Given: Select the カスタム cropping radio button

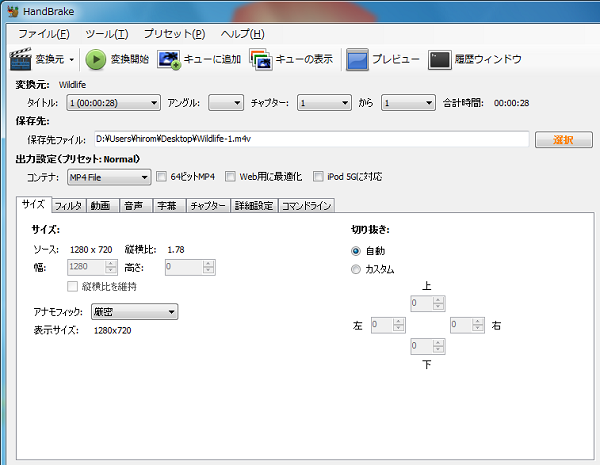Looking at the screenshot, I should pos(356,269).
